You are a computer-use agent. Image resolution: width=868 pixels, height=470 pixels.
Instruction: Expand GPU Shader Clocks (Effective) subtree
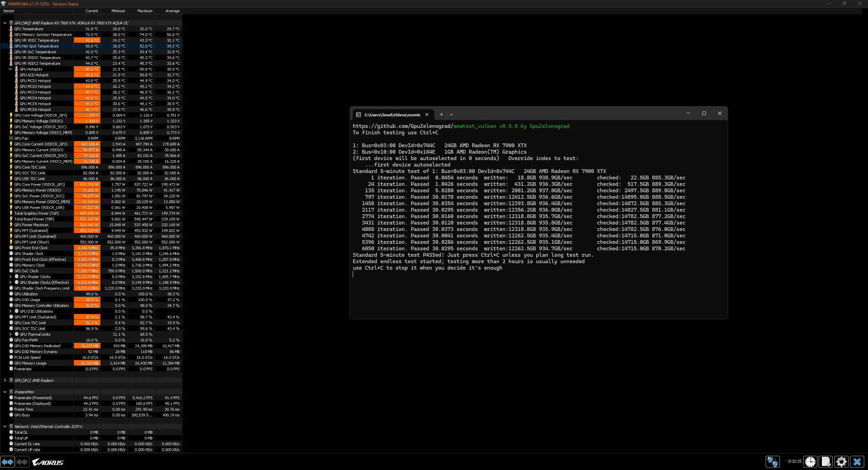click(x=10, y=282)
